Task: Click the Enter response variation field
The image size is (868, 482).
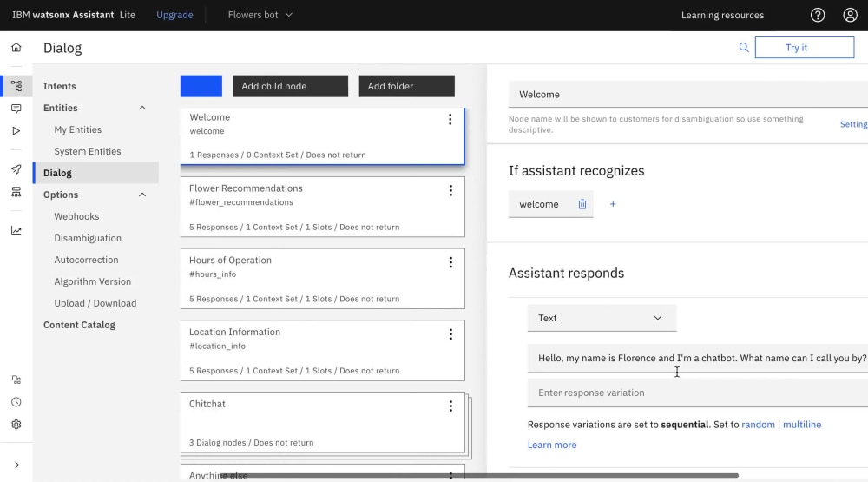Action: [698, 393]
